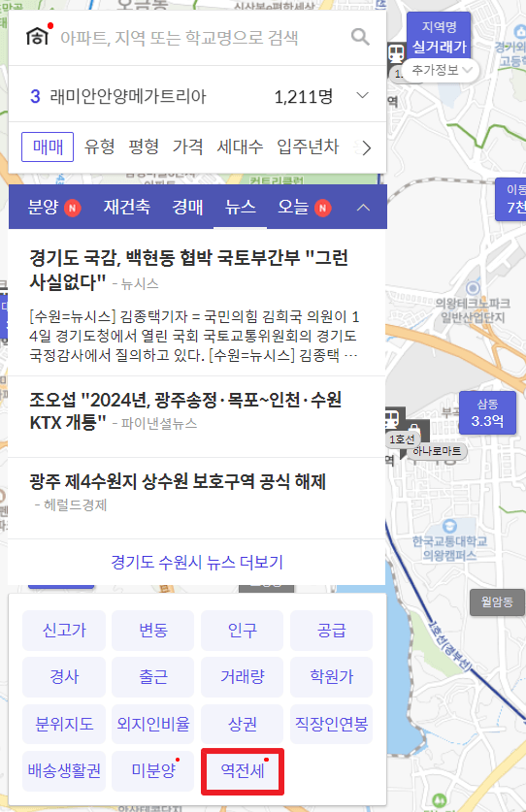Expand the 추가정보 dropdown on map
The height and width of the screenshot is (812, 526).
[x=442, y=70]
